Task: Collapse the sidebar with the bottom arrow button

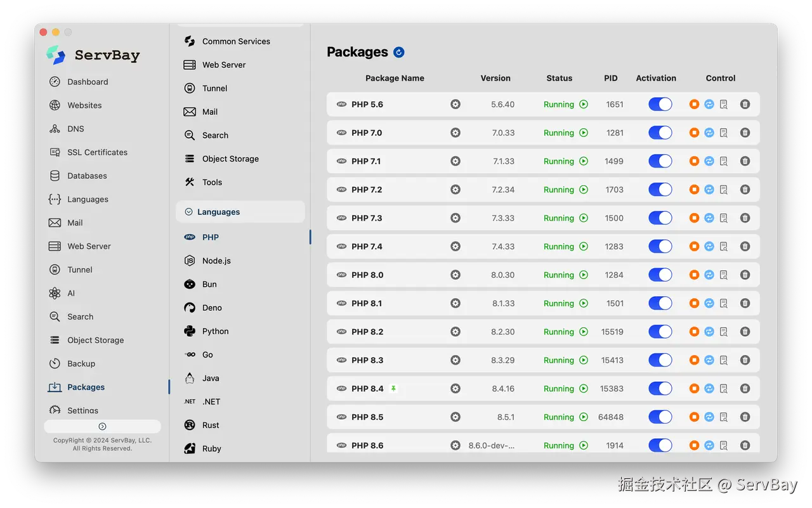Action: click(x=102, y=426)
